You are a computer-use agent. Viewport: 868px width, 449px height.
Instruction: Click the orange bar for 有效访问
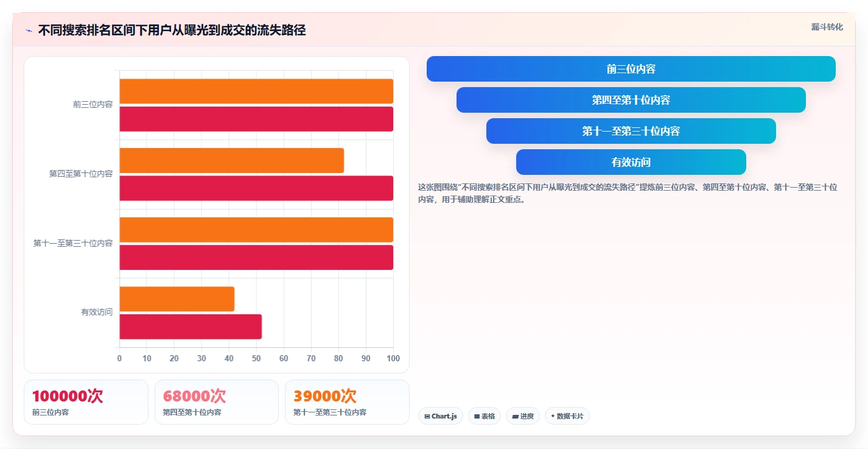[x=177, y=299]
